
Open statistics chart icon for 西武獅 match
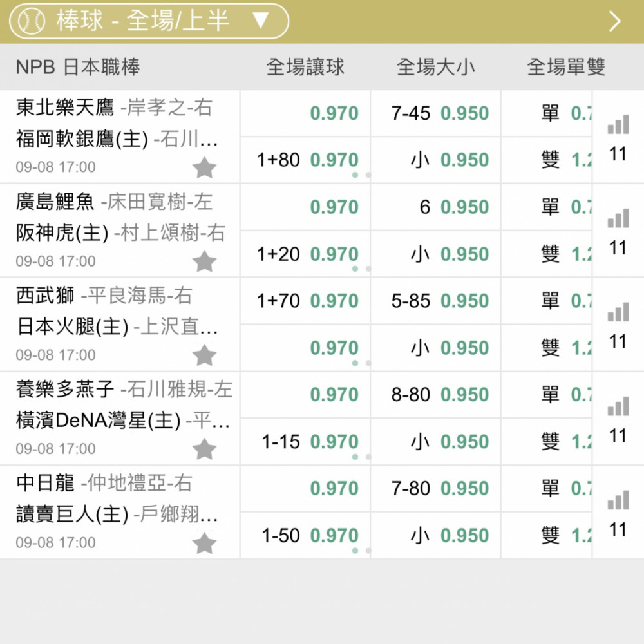[618, 312]
